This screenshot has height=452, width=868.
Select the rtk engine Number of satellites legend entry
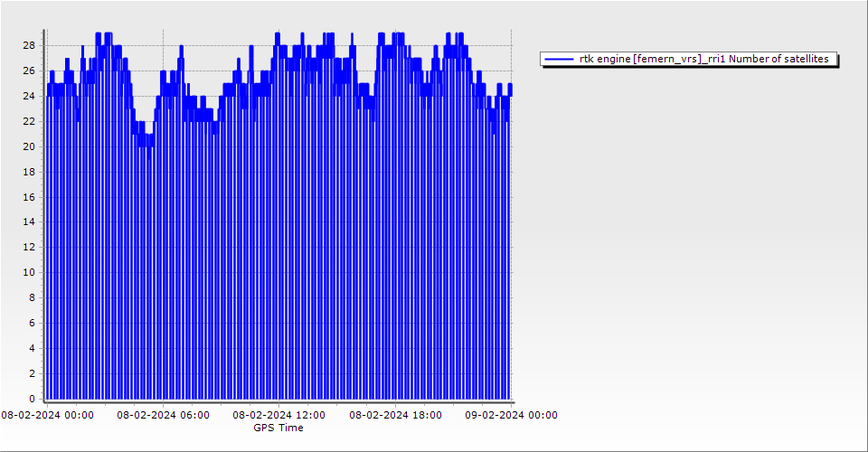coord(703,59)
